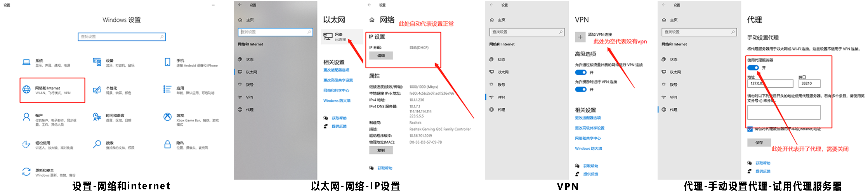This screenshot has width=868, height=194.
Task: Click 更改高级共享设置 link in 以太网 window
Action: [338, 80]
